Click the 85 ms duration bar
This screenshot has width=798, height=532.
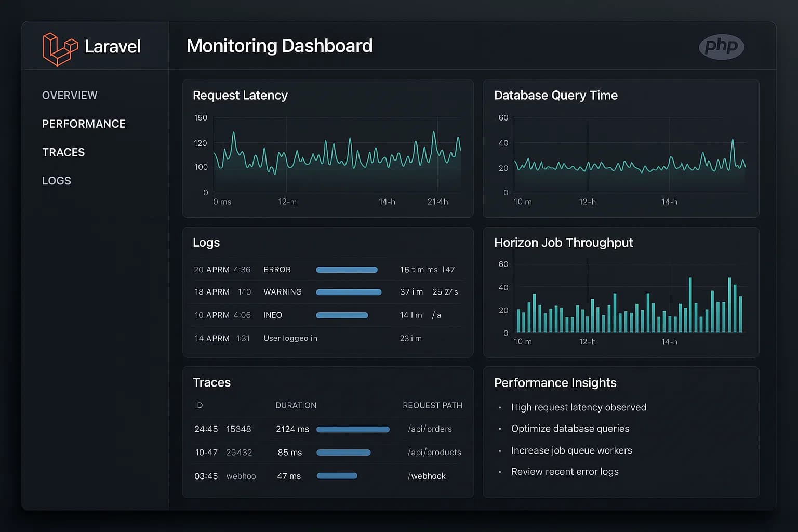click(x=343, y=453)
